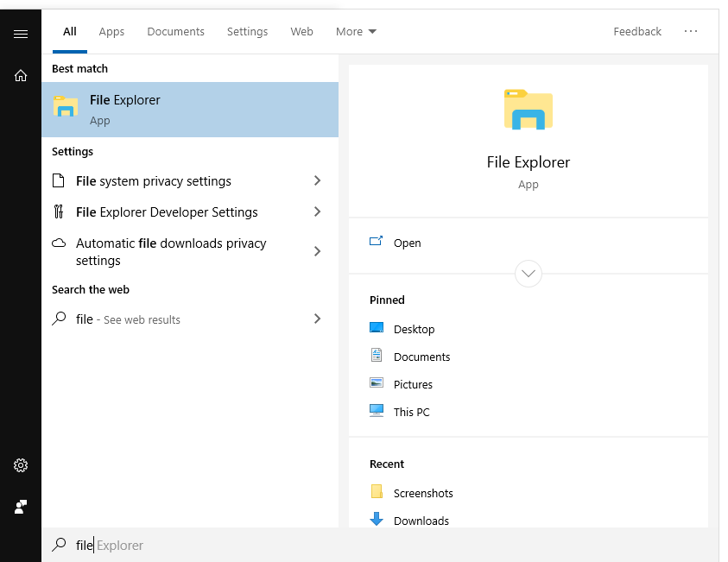The image size is (728, 562).
Task: Open pinned Pictures label
Action: (x=413, y=384)
